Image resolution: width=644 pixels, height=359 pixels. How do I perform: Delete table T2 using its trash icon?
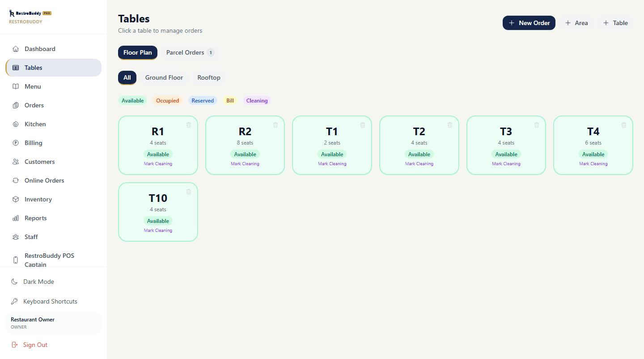[450, 125]
